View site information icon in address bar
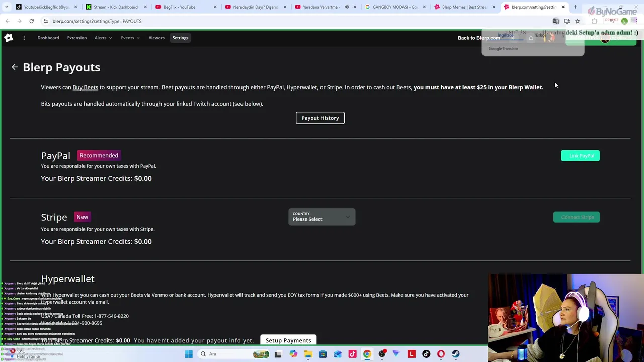Viewport: 644px width, 362px height. click(46, 21)
